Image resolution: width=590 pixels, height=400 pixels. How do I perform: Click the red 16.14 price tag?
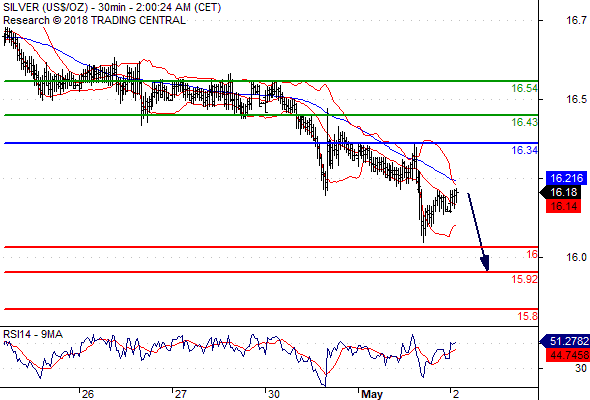tap(563, 206)
